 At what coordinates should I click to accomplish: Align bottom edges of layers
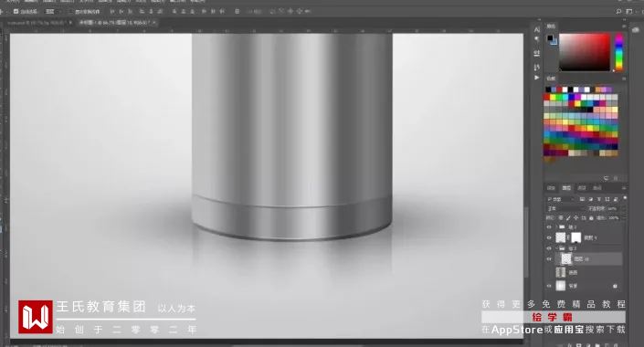point(130,12)
